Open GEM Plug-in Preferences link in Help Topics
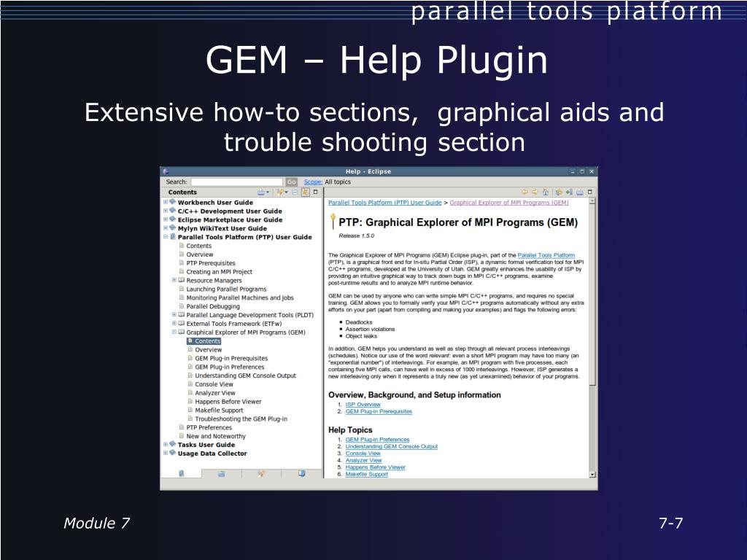This screenshot has width=747, height=560. (377, 440)
